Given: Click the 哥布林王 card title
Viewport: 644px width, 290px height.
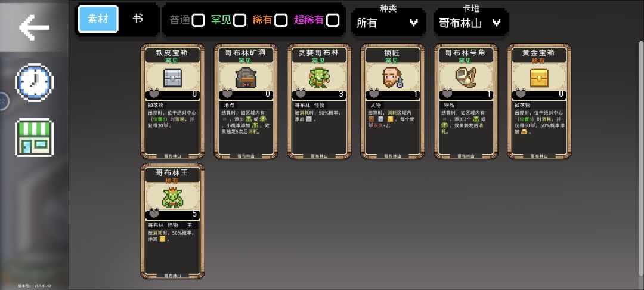Looking at the screenshot, I should pyautogui.click(x=172, y=172).
